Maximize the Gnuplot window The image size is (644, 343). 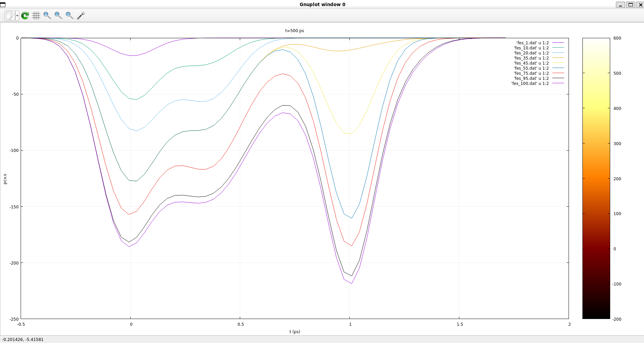(630, 5)
